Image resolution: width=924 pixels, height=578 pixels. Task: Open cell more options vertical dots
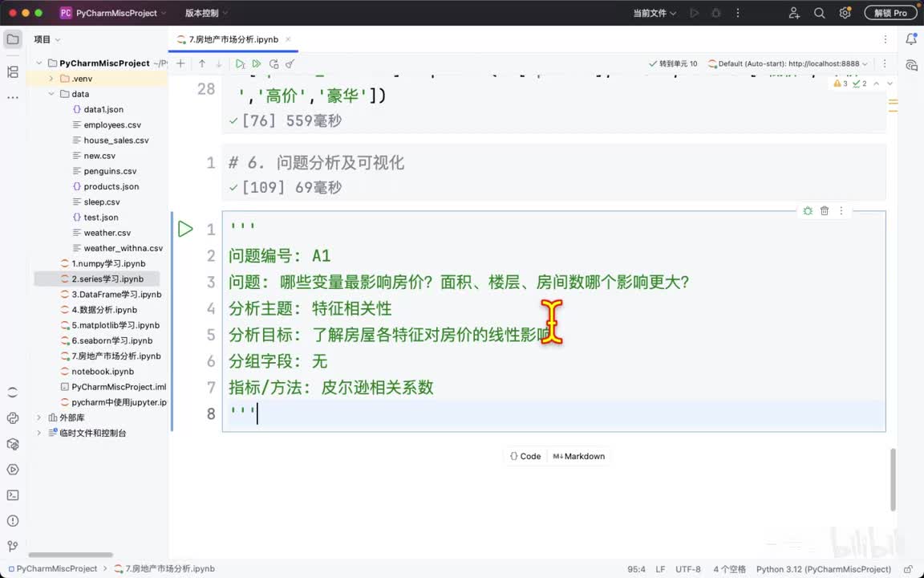pyautogui.click(x=841, y=210)
